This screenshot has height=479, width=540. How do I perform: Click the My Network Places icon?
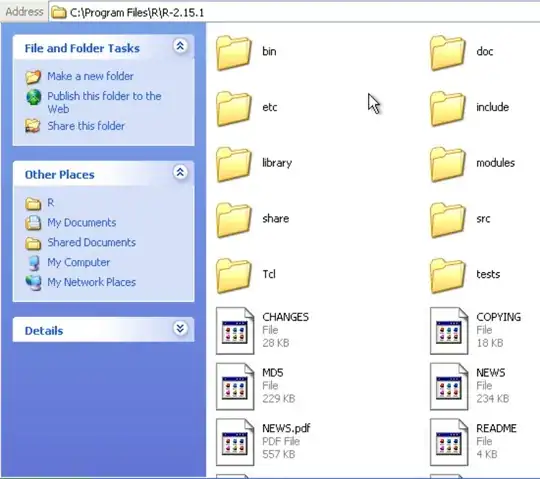point(33,283)
